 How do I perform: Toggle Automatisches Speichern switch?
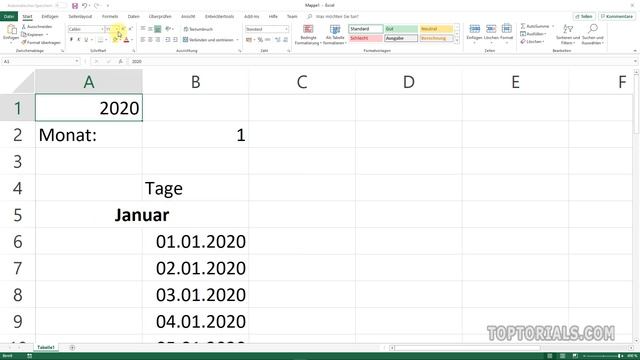tap(60, 6)
